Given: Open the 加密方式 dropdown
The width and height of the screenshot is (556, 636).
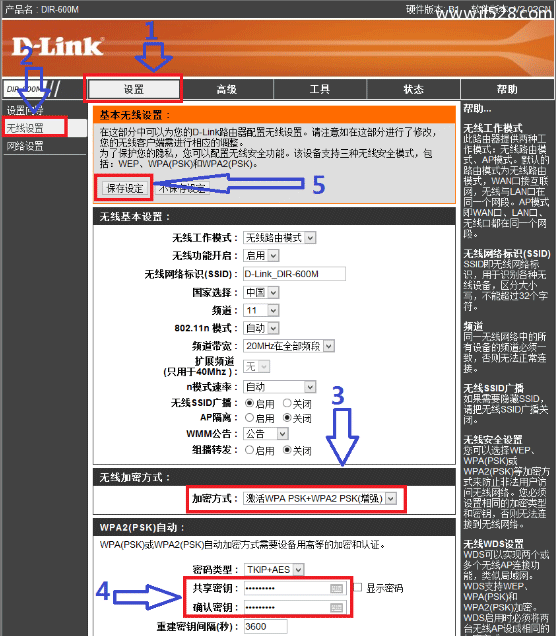Looking at the screenshot, I should coord(320,498).
